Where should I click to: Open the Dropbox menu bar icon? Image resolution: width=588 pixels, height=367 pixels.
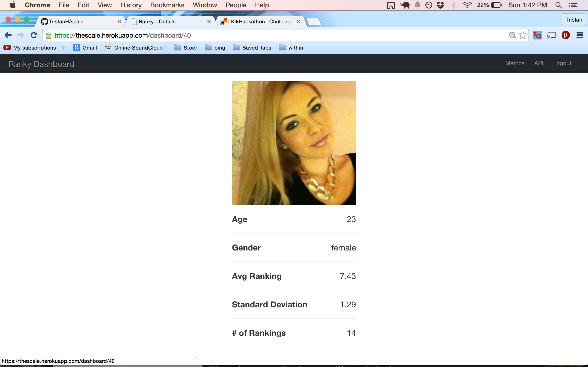click(x=440, y=5)
